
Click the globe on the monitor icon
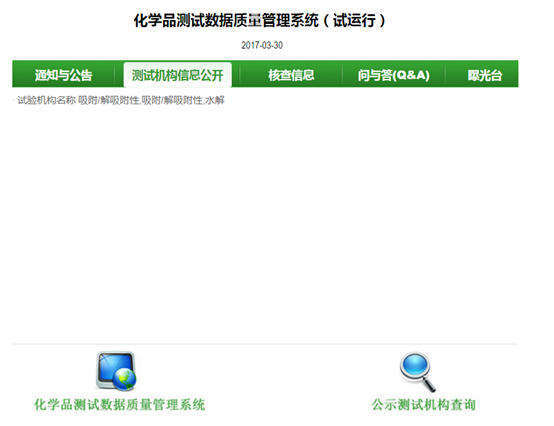[x=124, y=379]
